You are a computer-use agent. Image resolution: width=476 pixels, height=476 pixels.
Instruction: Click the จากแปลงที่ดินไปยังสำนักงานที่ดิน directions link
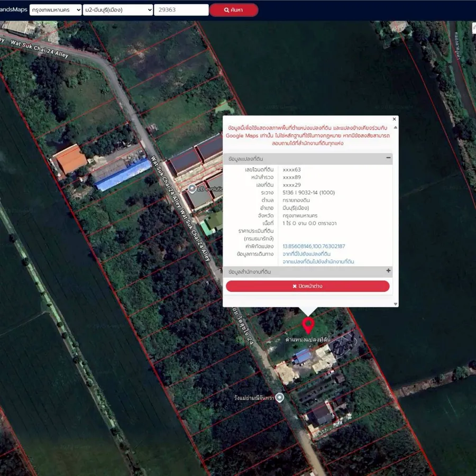(318, 262)
